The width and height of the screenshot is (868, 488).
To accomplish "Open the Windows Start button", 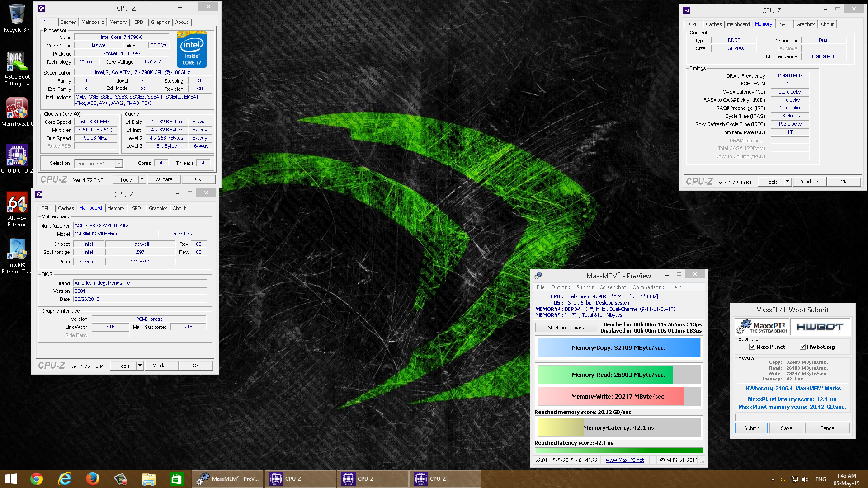I will pos(11,479).
